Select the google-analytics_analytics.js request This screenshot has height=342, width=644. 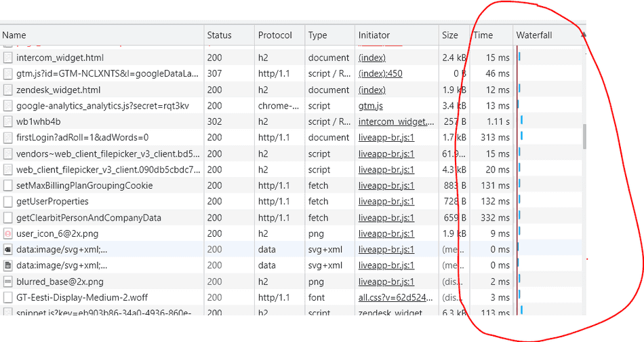[x=102, y=106]
